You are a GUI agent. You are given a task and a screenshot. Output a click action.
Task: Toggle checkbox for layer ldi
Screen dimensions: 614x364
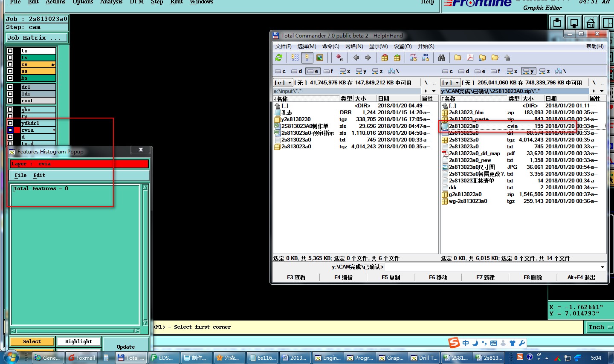[10, 94]
